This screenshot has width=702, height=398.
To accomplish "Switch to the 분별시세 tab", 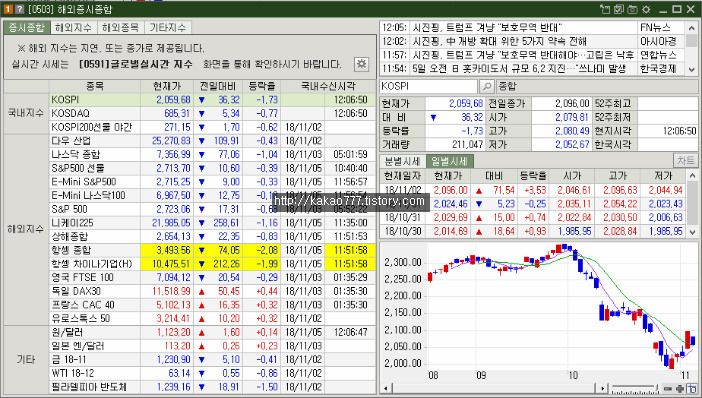I will [402, 161].
